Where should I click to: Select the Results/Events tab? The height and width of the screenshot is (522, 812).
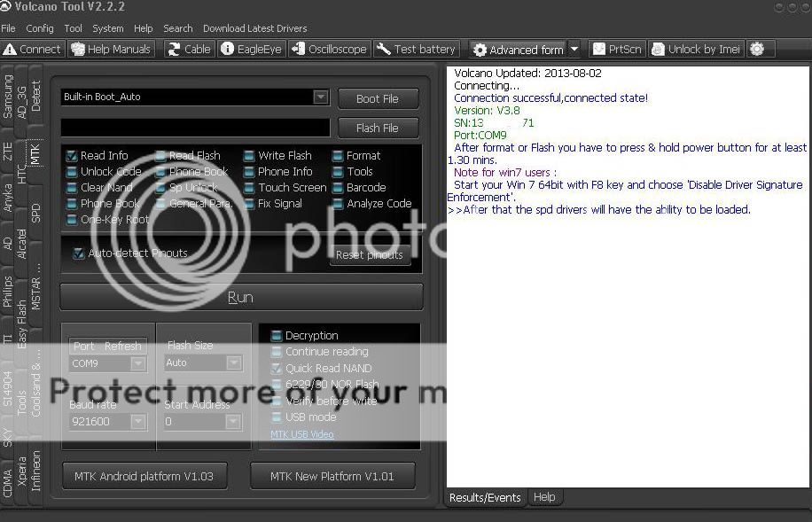coord(485,498)
